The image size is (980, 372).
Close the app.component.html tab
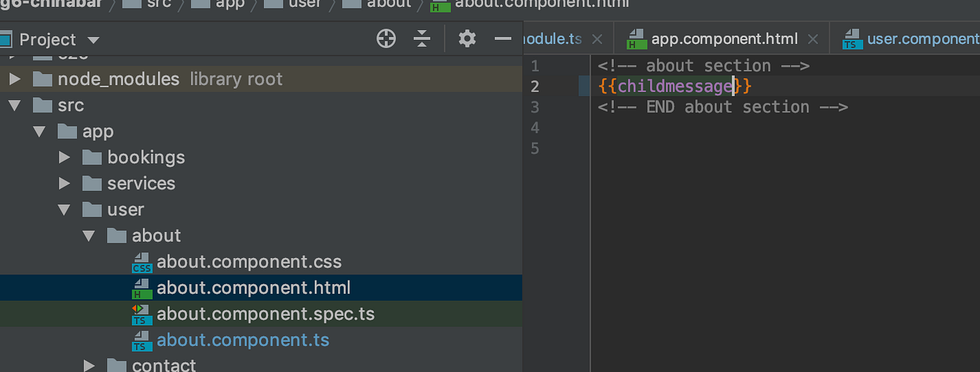point(813,39)
